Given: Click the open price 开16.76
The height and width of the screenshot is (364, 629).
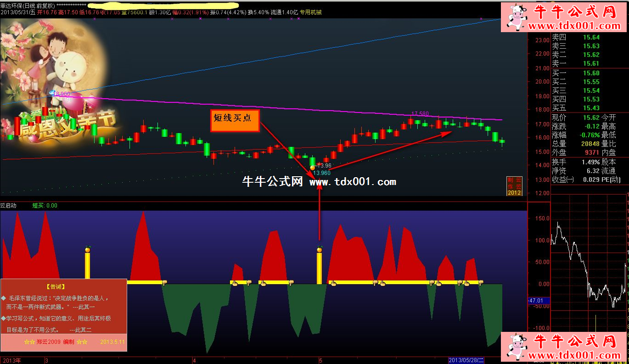Looking at the screenshot, I should click(x=47, y=12).
